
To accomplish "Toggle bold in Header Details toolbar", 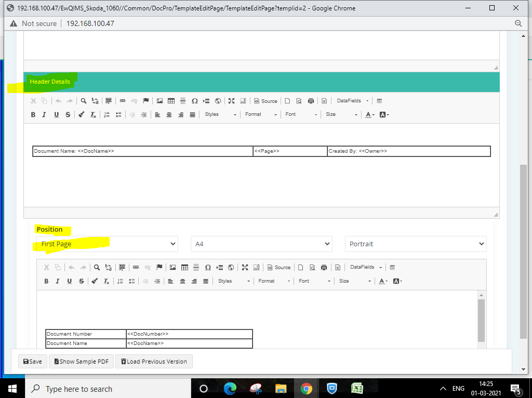I will (33, 114).
